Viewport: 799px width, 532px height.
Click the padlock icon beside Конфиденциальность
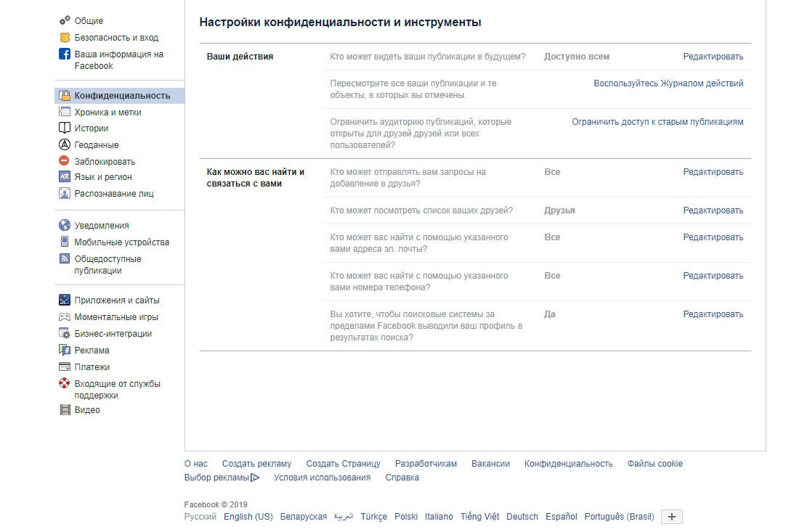point(65,95)
